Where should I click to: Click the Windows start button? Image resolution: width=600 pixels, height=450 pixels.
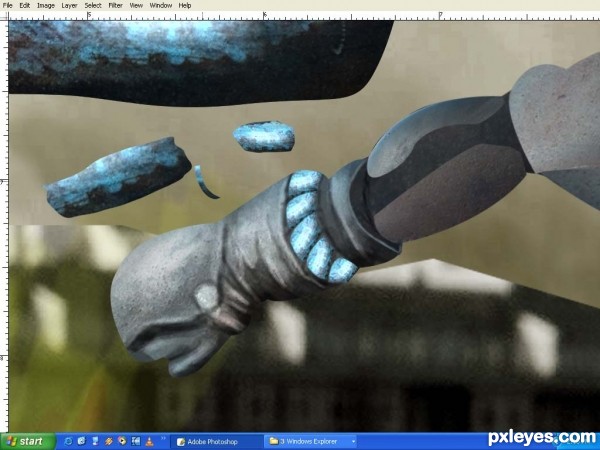click(28, 441)
